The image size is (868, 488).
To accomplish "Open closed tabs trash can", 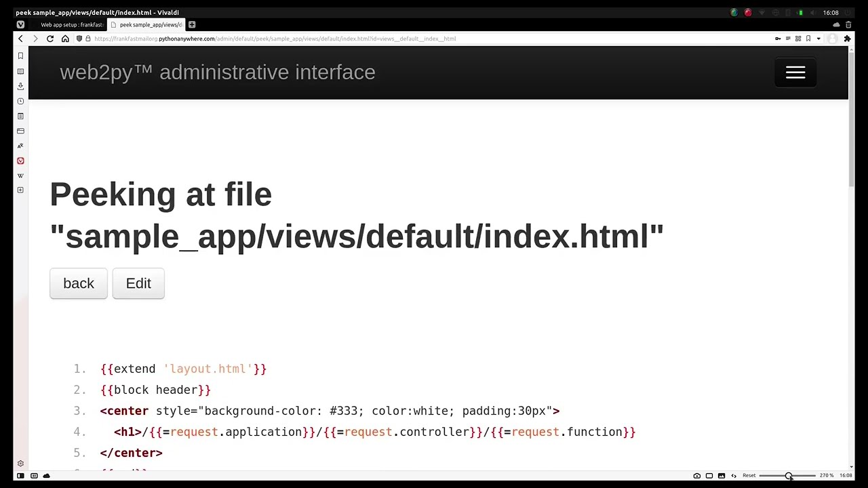I will pyautogui.click(x=848, y=25).
